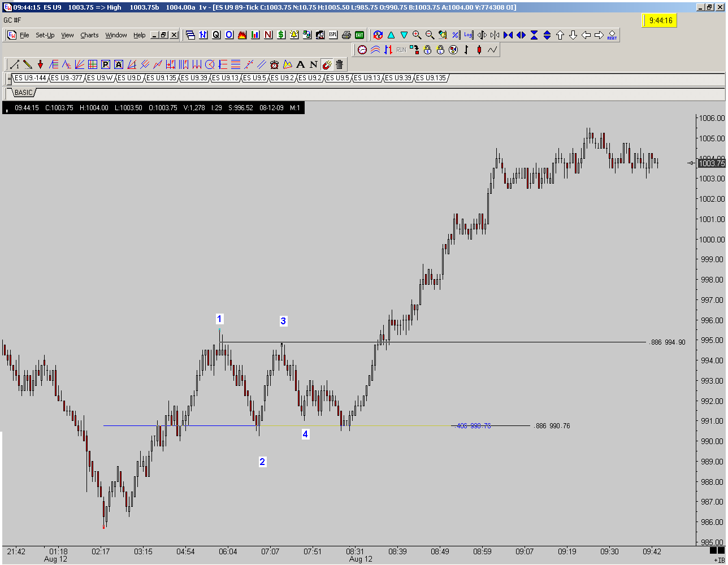The height and width of the screenshot is (565, 728).
Task: Click the cyan down triangle icon
Action: (x=404, y=35)
